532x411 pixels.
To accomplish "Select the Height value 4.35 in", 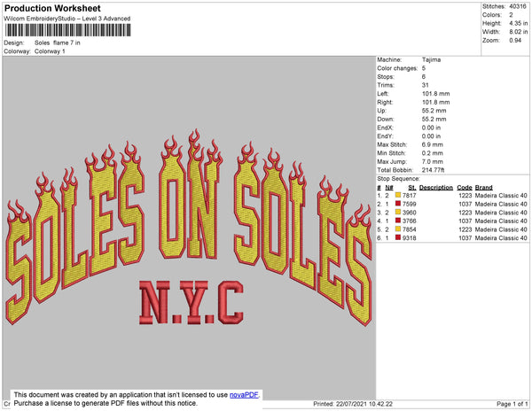I will click(x=519, y=23).
